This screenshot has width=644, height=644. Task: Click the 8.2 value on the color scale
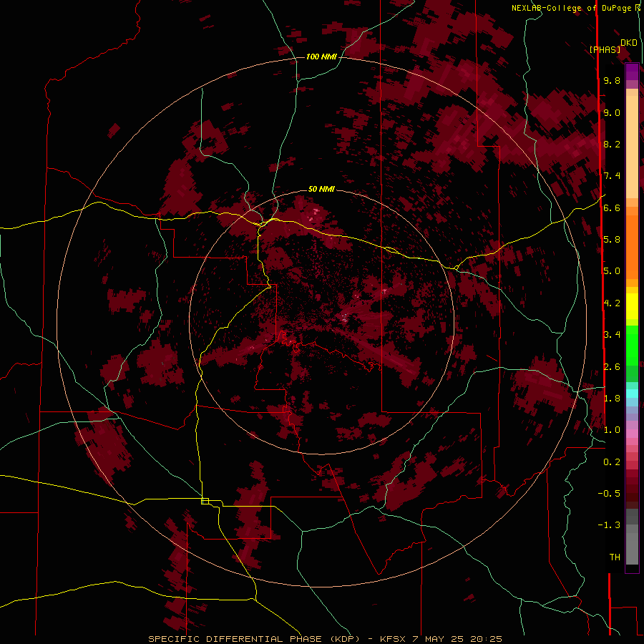(612, 144)
